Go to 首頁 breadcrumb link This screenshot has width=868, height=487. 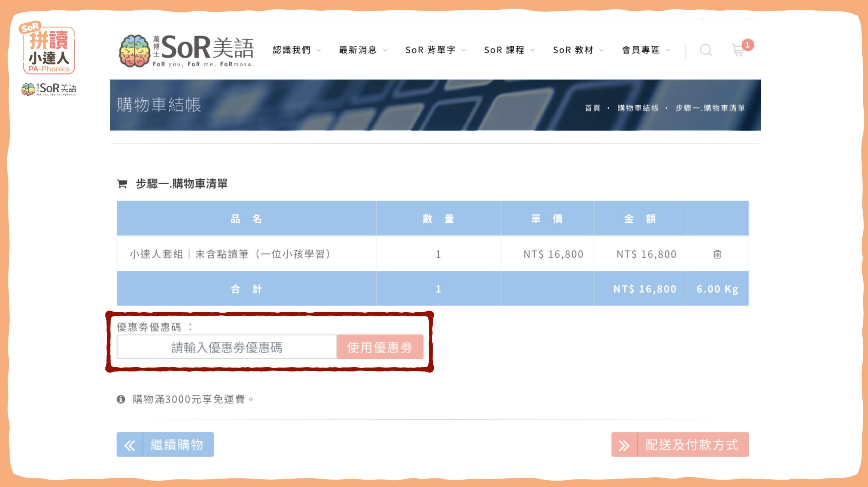point(592,108)
